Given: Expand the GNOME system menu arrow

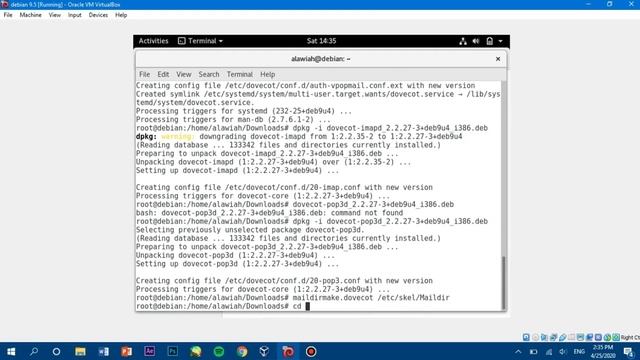Looking at the screenshot, I should pyautogui.click(x=500, y=41).
